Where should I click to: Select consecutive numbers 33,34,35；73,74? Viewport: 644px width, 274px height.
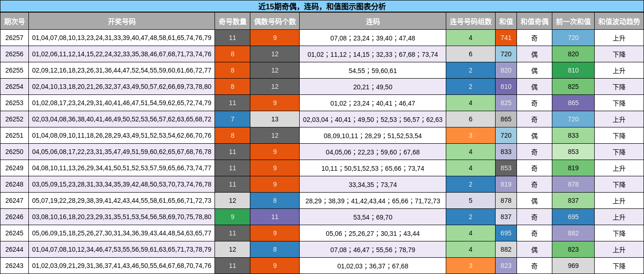pyautogui.click(x=373, y=184)
